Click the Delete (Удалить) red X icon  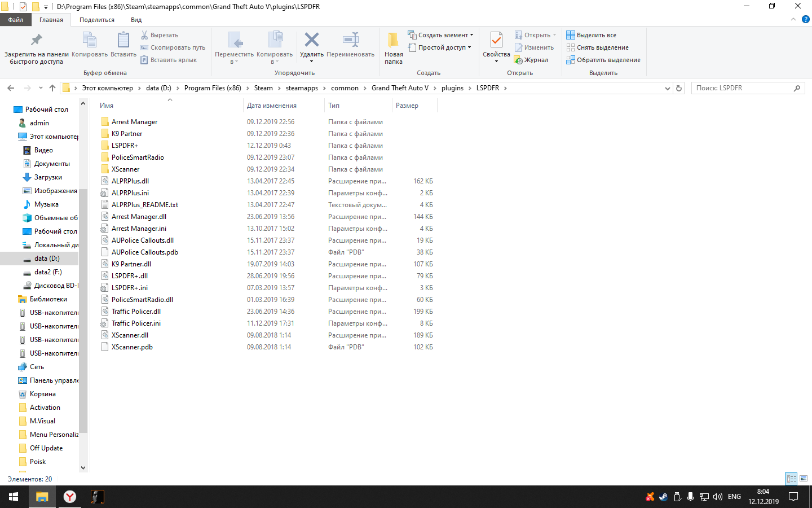coord(312,40)
